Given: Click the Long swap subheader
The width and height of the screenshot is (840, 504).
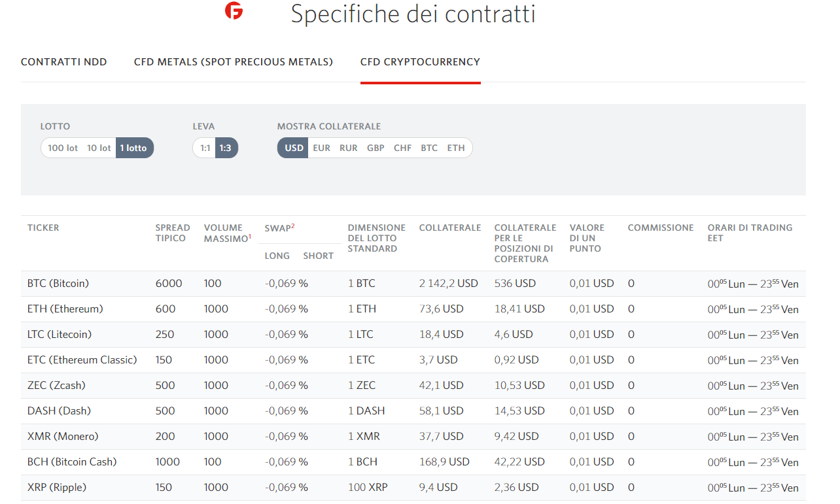Looking at the screenshot, I should pos(277,256).
